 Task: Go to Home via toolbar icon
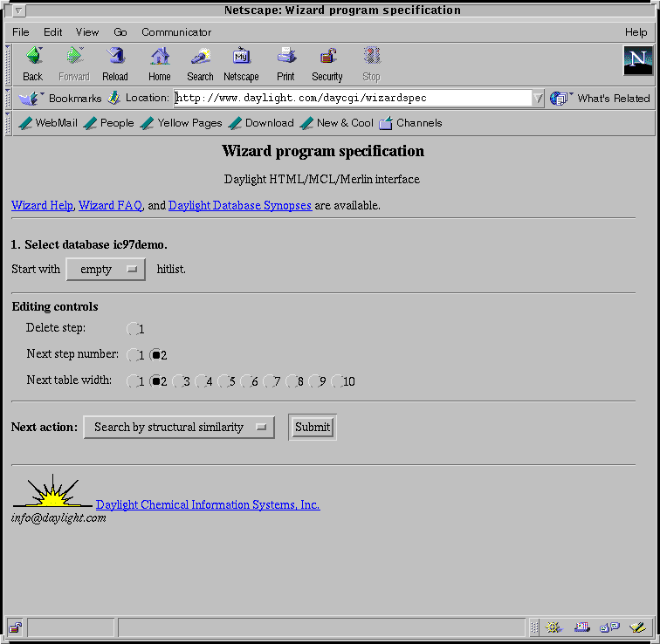[x=160, y=58]
